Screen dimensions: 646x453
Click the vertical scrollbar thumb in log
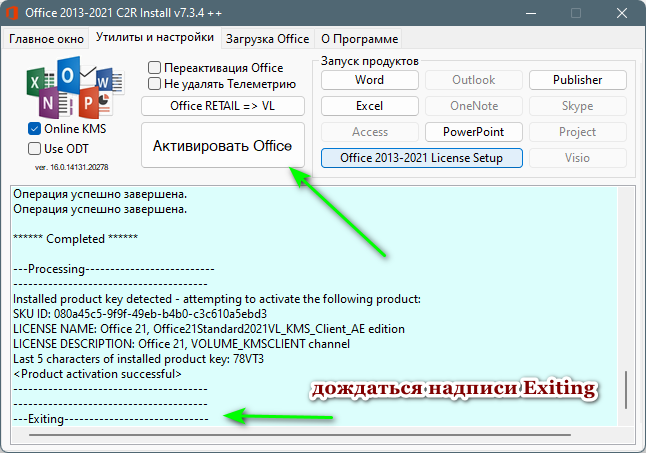click(626, 390)
